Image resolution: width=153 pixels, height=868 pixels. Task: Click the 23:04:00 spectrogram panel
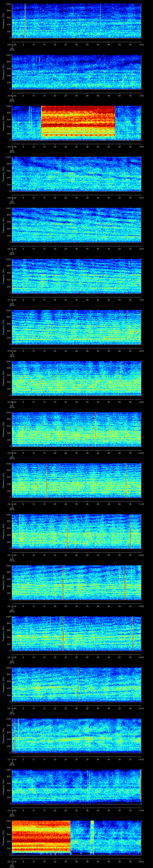click(x=77, y=174)
